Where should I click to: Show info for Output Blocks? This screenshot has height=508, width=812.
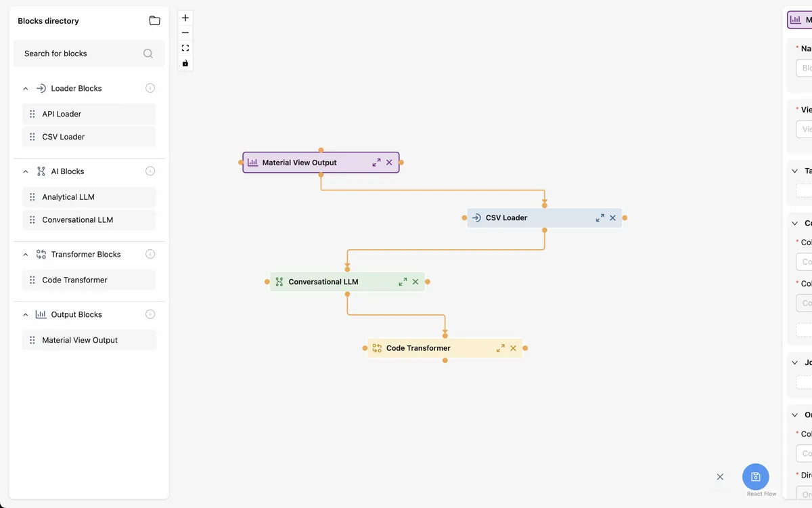(x=150, y=314)
